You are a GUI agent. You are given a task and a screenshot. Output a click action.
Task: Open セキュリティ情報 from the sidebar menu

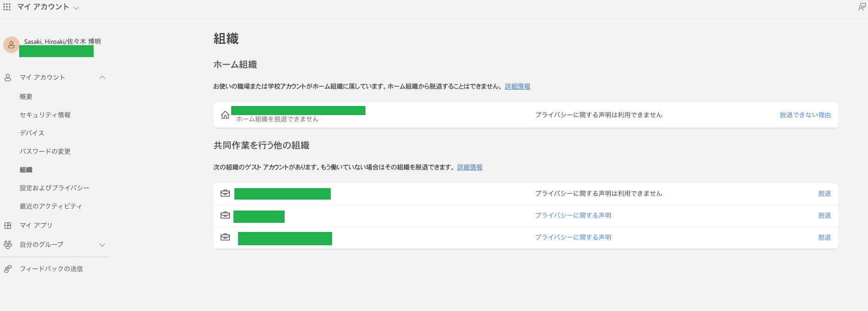pyautogui.click(x=44, y=115)
